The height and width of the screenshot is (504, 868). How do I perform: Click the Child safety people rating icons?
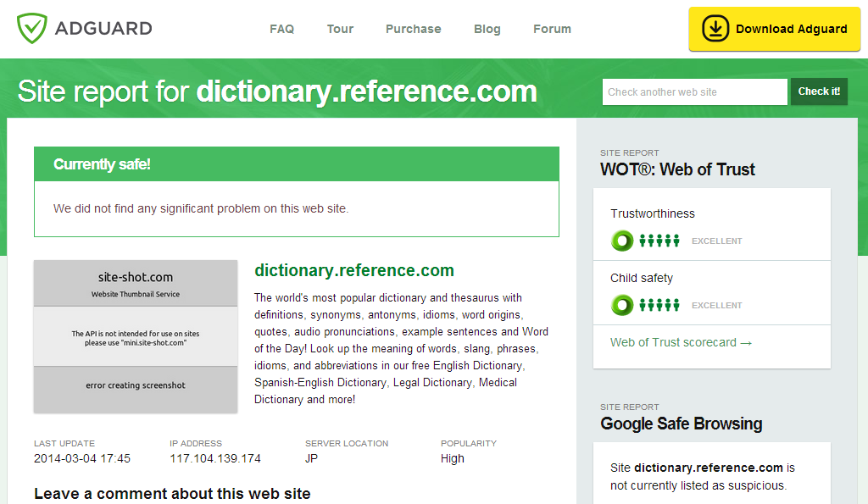659,305
